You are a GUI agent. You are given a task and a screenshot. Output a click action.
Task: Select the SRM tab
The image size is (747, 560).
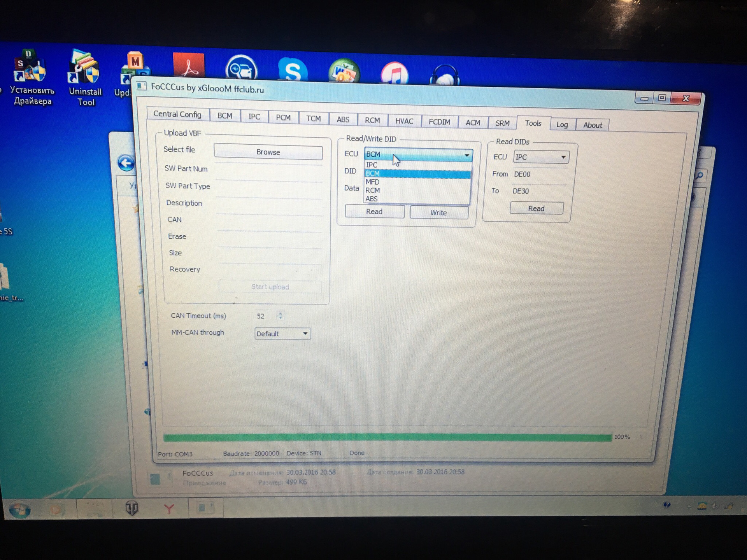coord(502,123)
